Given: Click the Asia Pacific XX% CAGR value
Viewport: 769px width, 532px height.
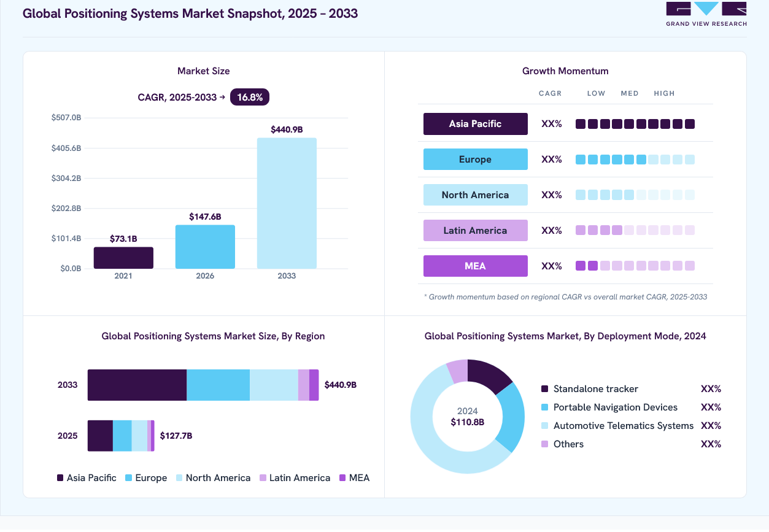Looking at the screenshot, I should 552,124.
